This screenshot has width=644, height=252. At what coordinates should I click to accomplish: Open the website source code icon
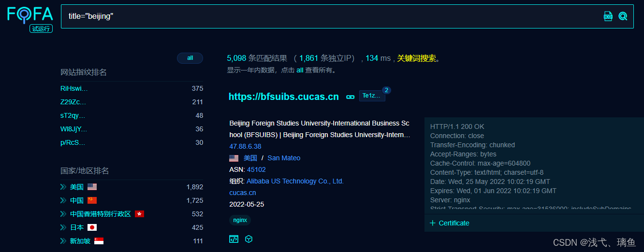coord(234,239)
